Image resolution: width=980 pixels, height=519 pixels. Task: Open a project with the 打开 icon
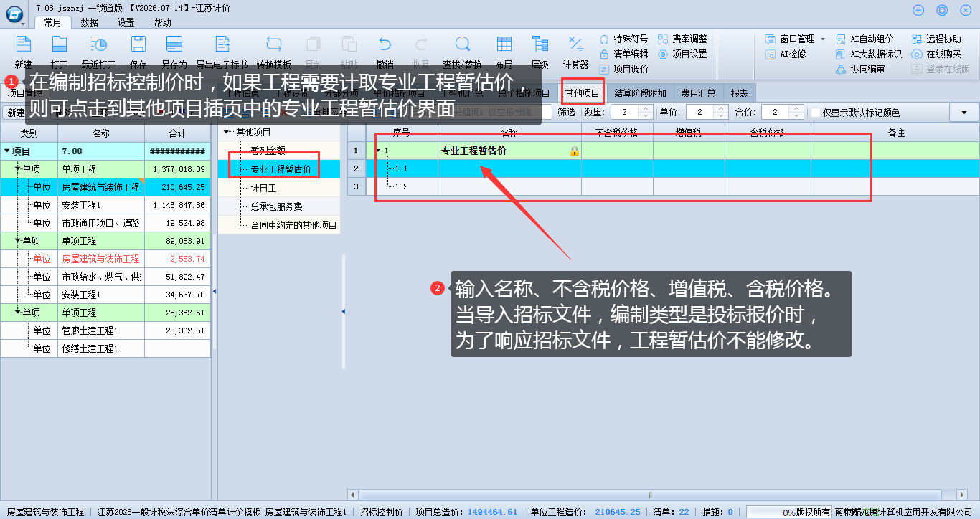(60, 44)
